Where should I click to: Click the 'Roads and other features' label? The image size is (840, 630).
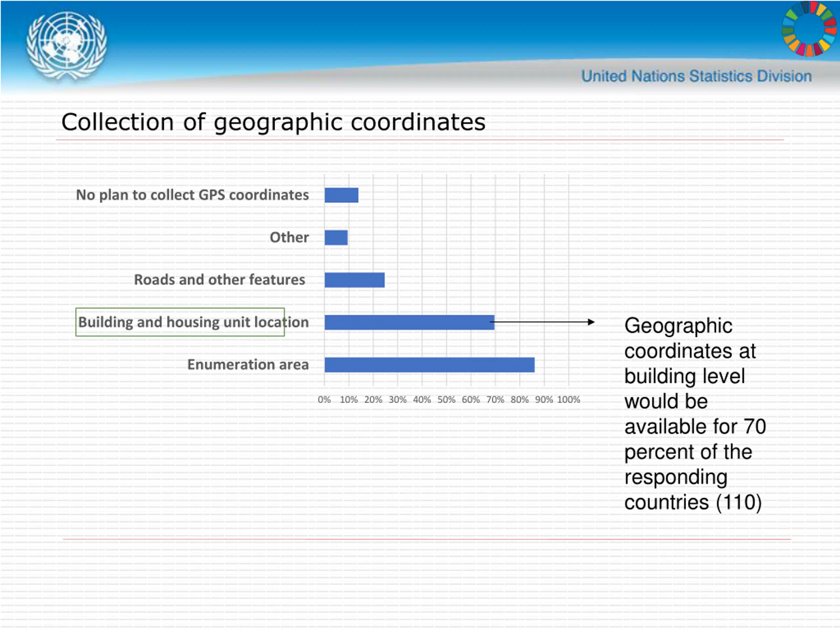(220, 280)
